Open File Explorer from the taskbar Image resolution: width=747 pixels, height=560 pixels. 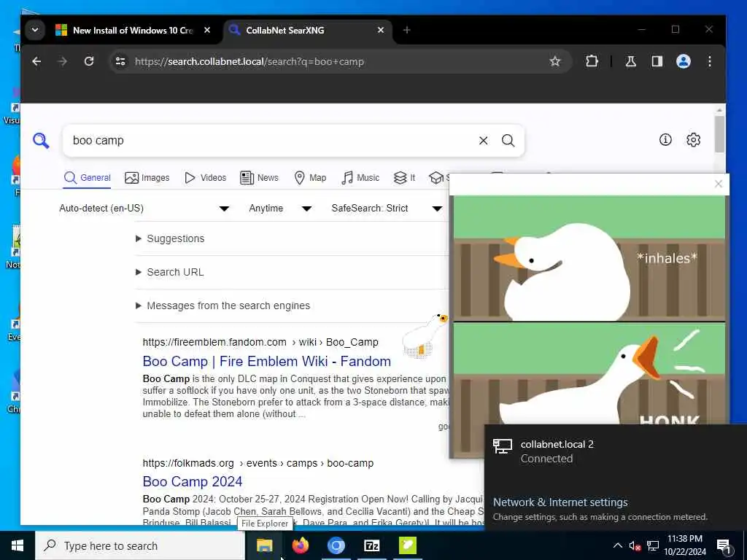pos(264,545)
